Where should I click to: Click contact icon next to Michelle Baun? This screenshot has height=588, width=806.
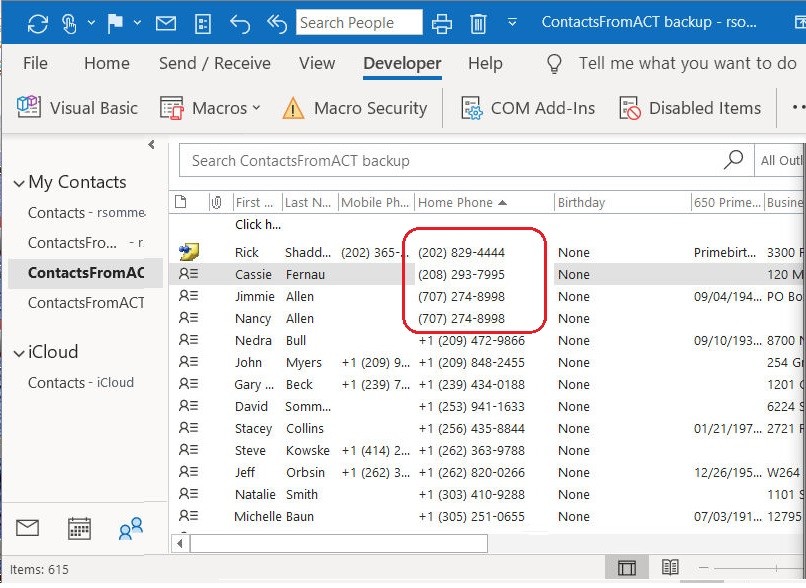(188, 516)
